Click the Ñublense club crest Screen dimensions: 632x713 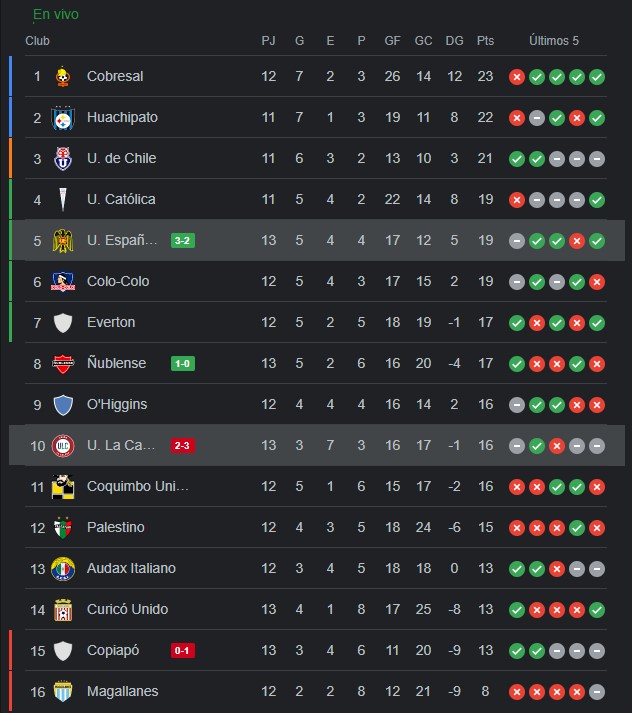pyautogui.click(x=63, y=364)
